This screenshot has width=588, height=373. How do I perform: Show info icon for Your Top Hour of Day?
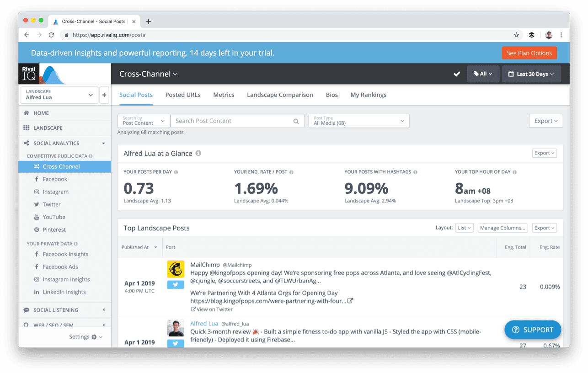click(514, 172)
